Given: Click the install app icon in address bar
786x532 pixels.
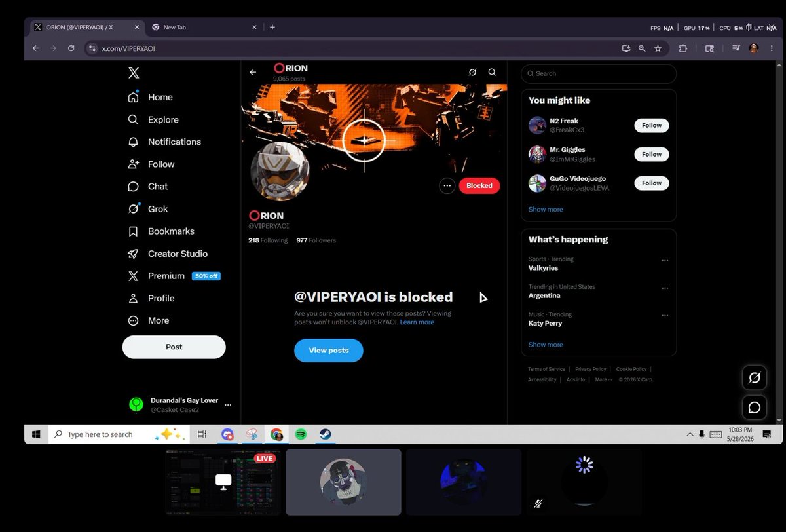Looking at the screenshot, I should pos(626,48).
